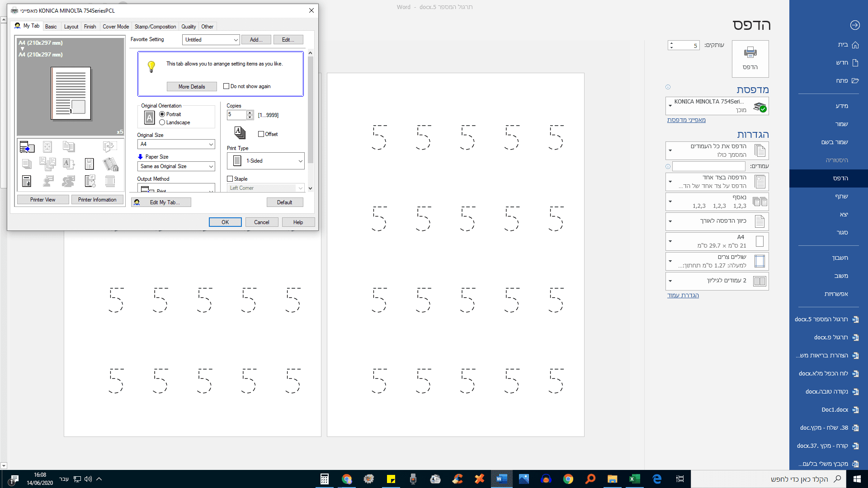Image resolution: width=868 pixels, height=488 pixels.
Task: Open the Stamp/Composition tab
Action: click(x=155, y=27)
